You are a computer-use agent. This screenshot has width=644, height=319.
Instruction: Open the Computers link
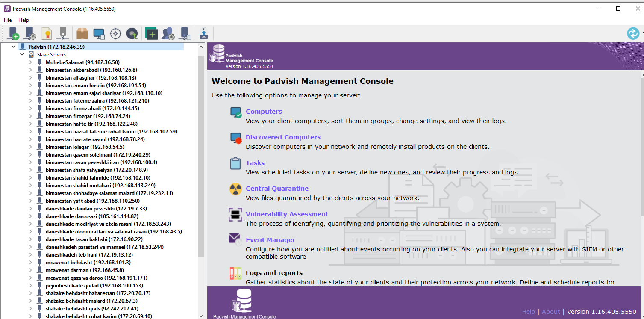point(264,112)
